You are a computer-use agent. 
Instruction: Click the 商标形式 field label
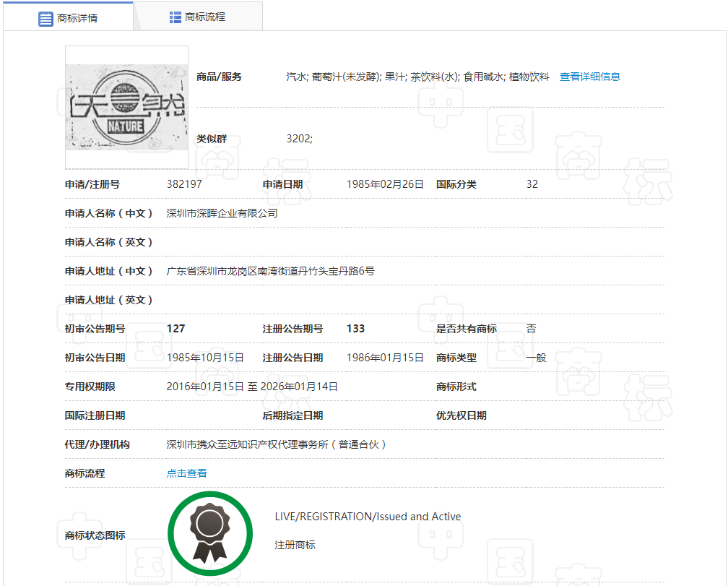456,387
